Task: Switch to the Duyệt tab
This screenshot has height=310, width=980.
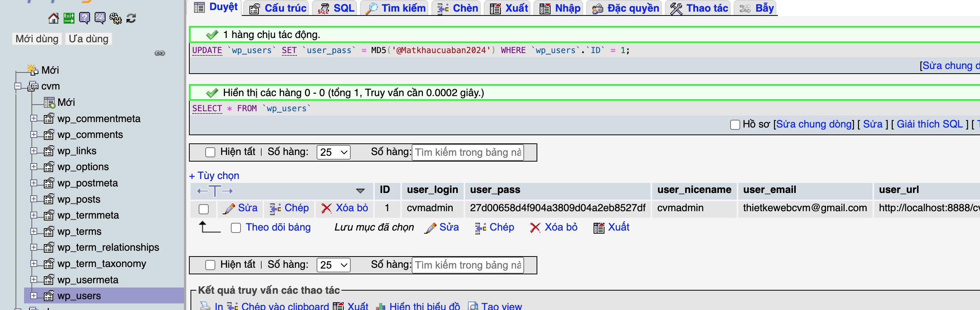Action: [215, 7]
